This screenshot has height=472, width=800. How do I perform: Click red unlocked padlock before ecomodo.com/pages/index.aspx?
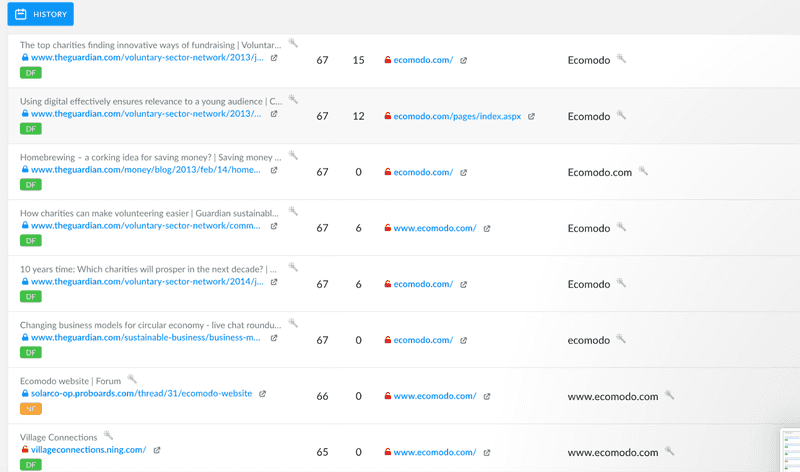pos(388,116)
